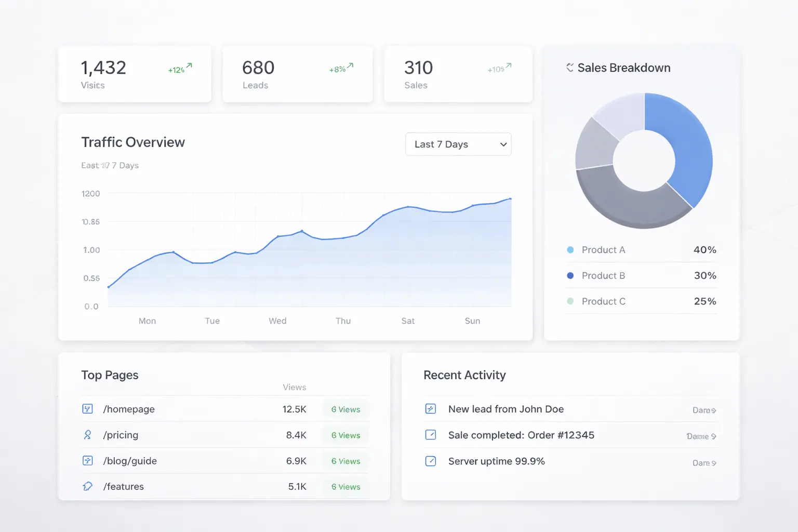Tick the Server uptime 99.9% checkbox
This screenshot has height=532, width=798.
click(x=431, y=461)
